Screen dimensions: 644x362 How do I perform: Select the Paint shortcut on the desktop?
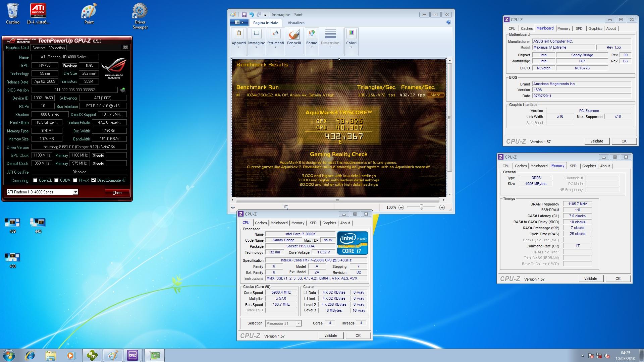coord(89,14)
